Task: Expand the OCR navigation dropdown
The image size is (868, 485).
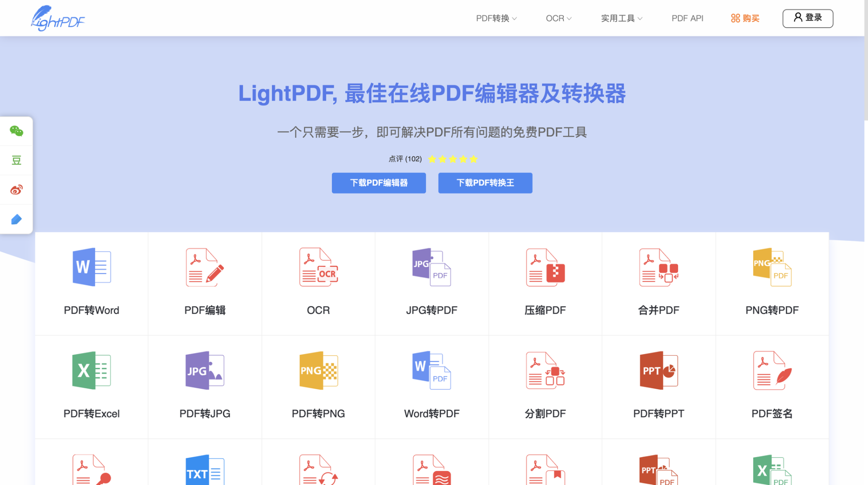Action: point(558,19)
